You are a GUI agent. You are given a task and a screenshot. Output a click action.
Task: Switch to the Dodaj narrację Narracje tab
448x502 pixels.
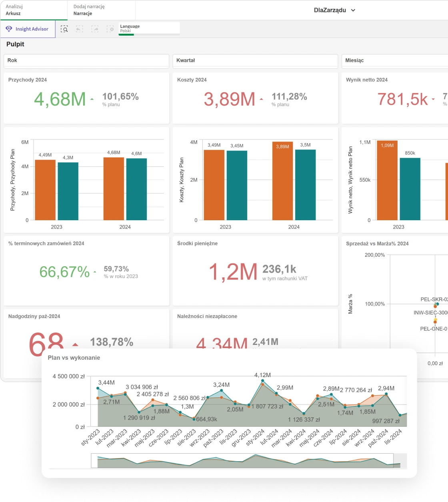coord(101,10)
